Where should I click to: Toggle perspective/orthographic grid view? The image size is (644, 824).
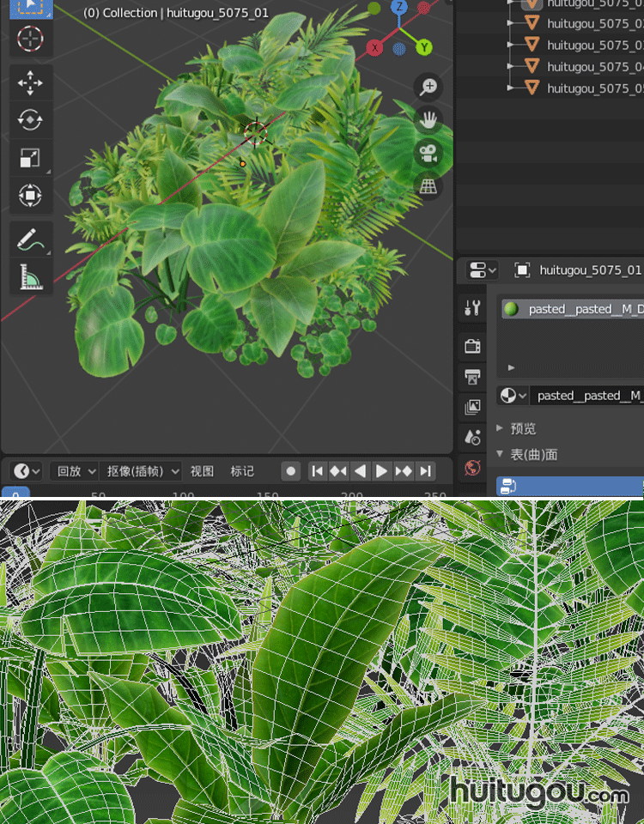click(x=428, y=186)
